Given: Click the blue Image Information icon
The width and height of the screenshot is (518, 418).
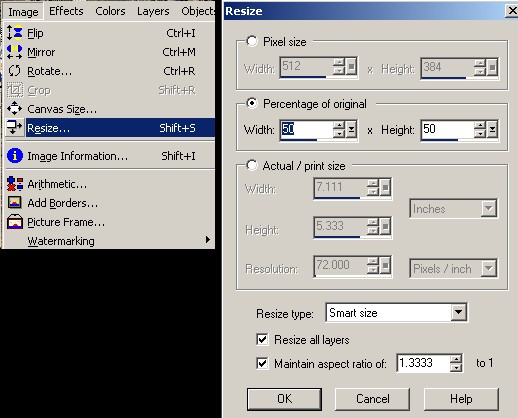Looking at the screenshot, I should click(x=15, y=156).
